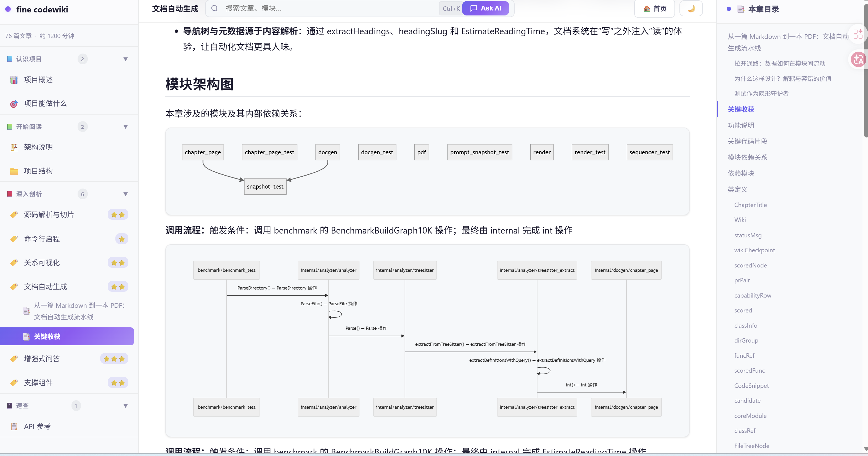Click the blue book icon for 认识项目
The height and width of the screenshot is (456, 868).
point(9,59)
